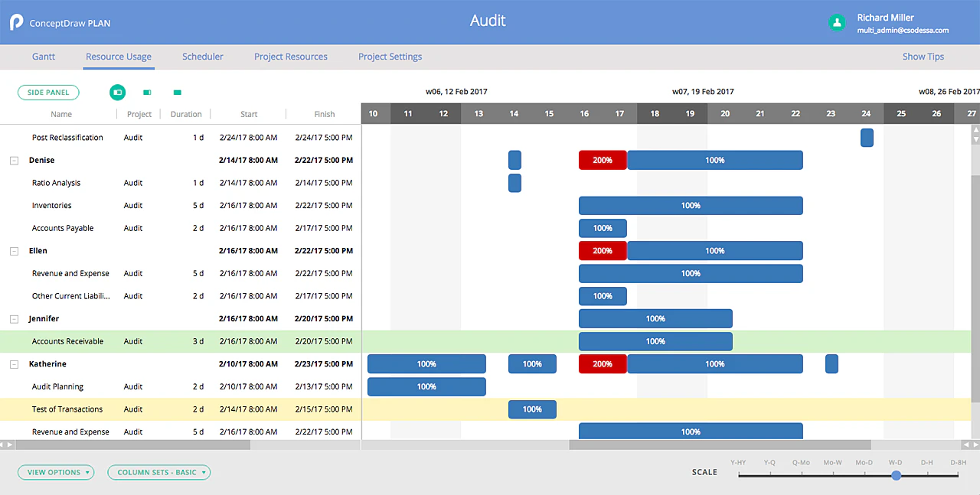The image size is (980, 495).
Task: Switch to the Scheduler tab
Action: pos(202,57)
